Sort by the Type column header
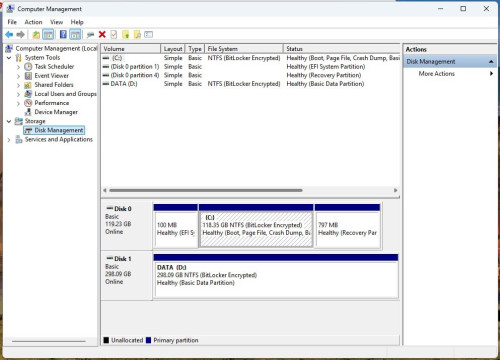The width and height of the screenshot is (500, 360). coord(195,49)
